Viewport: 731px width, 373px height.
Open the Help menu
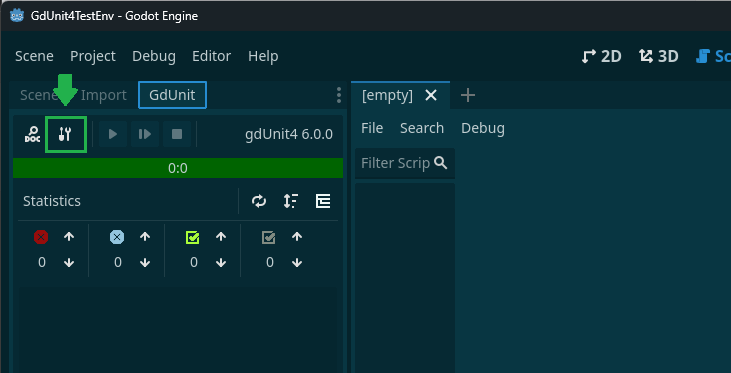pyautogui.click(x=263, y=56)
